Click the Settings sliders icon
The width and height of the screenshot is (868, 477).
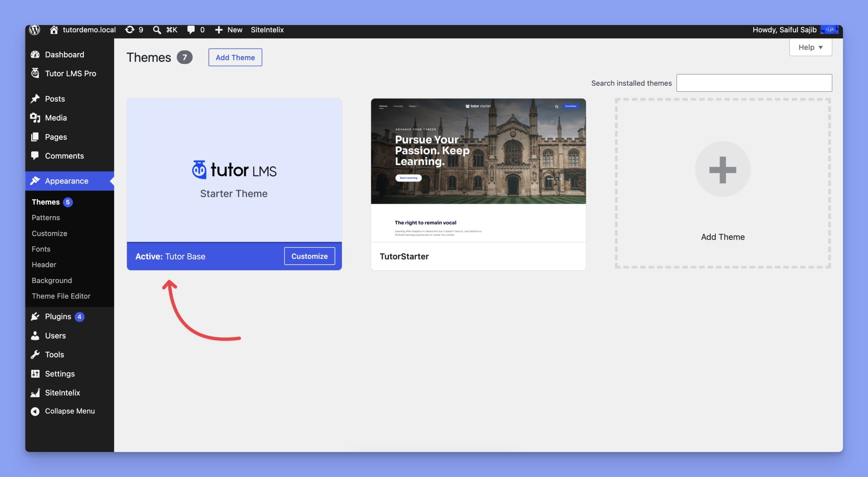pos(35,374)
